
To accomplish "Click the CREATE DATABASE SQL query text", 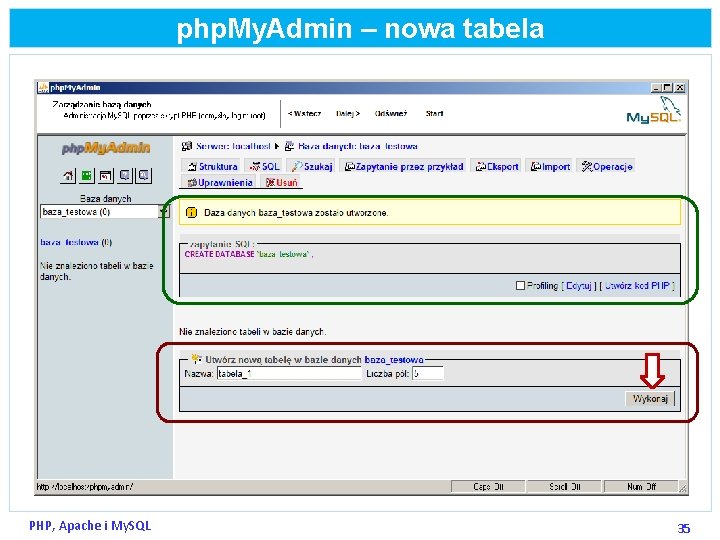I will click(x=248, y=254).
